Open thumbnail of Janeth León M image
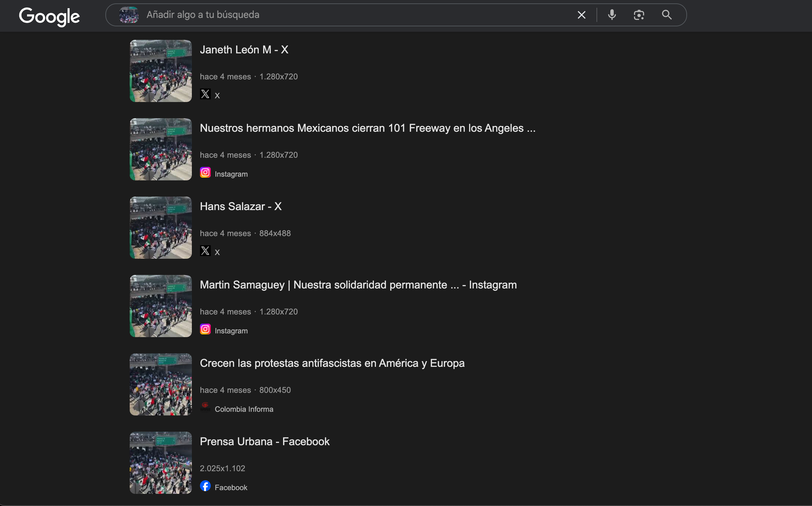Screen dimensions: 812x506 pyautogui.click(x=161, y=71)
